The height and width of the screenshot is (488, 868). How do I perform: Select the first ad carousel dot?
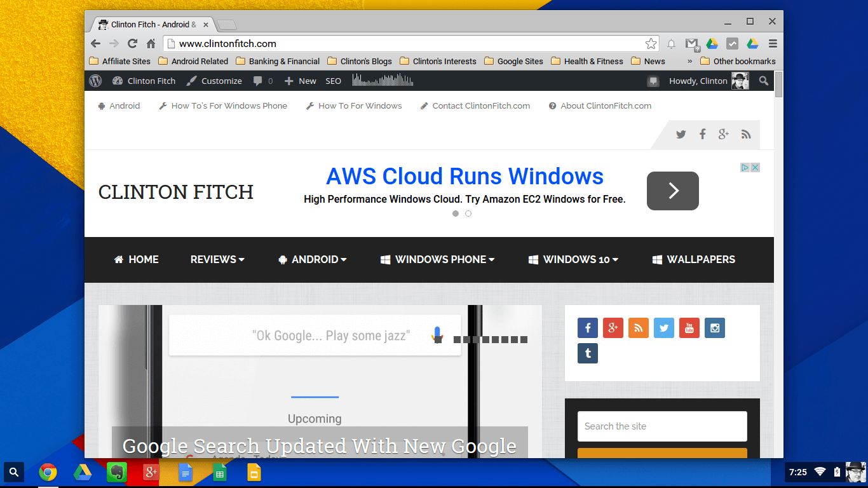point(456,213)
